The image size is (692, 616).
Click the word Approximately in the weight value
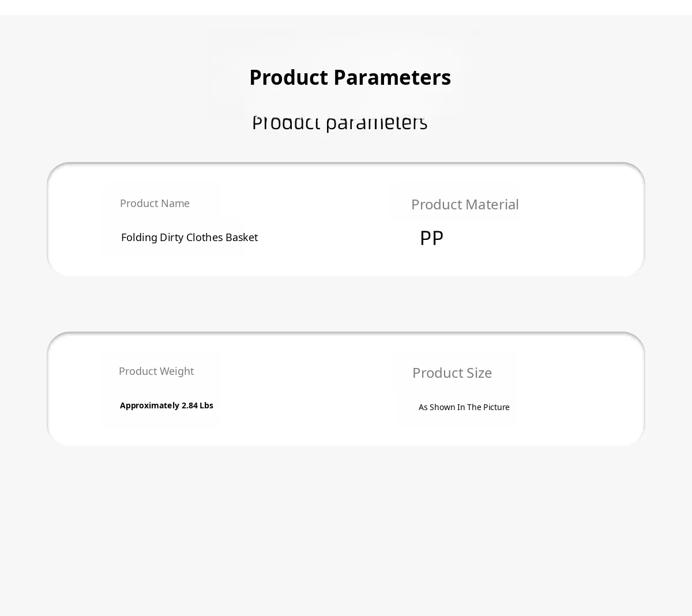[149, 405]
